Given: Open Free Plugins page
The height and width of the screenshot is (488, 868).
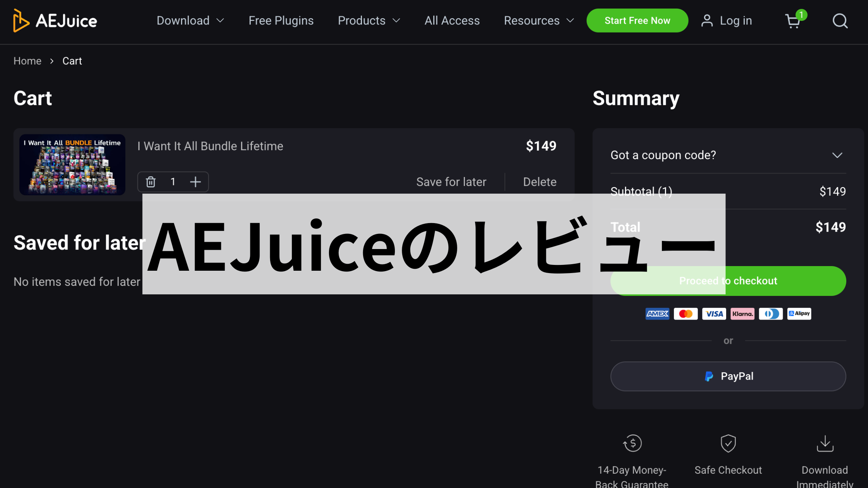Looking at the screenshot, I should click(x=281, y=21).
